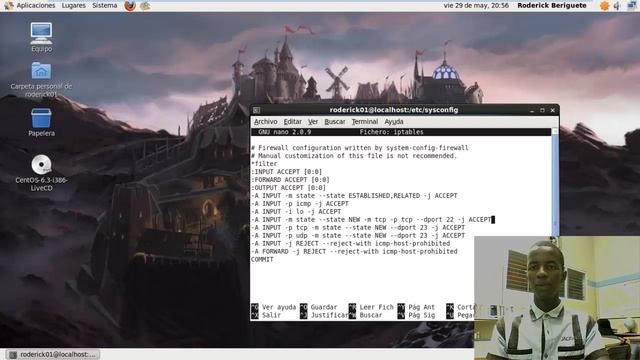The height and width of the screenshot is (360, 640).
Task: Maximize the terminal window
Action: pyautogui.click(x=542, y=110)
